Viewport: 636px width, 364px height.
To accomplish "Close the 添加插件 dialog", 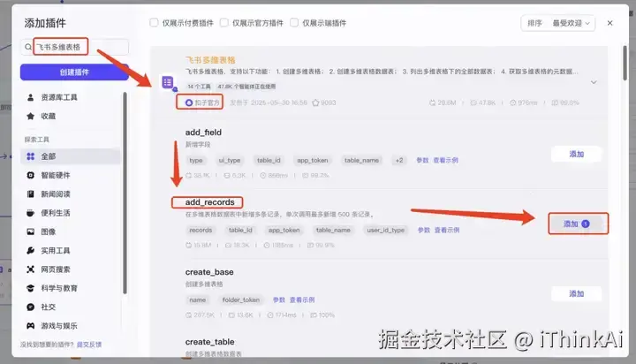I will tap(609, 23).
